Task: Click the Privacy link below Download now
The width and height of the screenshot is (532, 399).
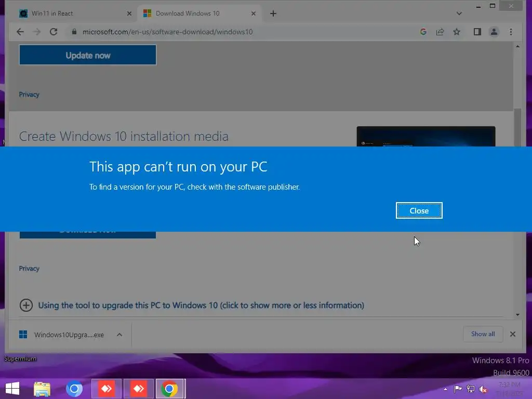Action: coord(29,269)
